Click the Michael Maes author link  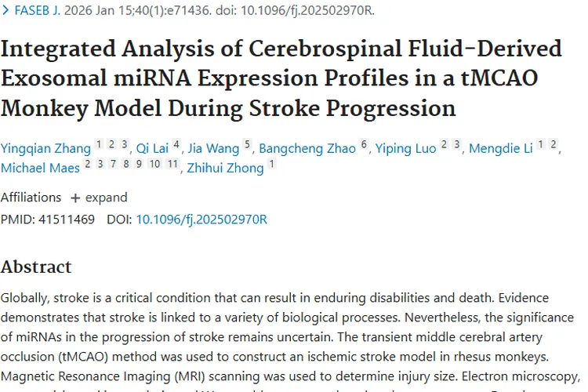pos(40,168)
